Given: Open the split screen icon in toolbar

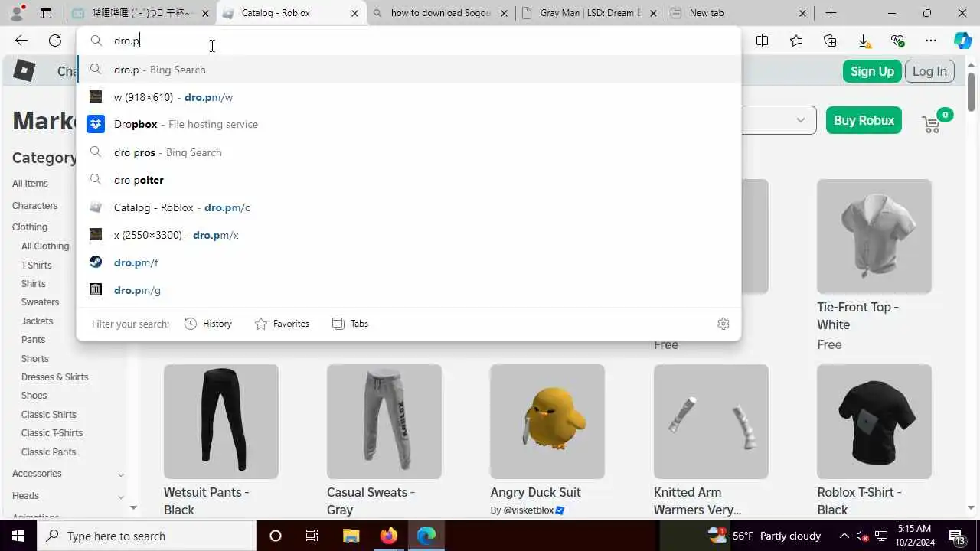Looking at the screenshot, I should pos(762,41).
